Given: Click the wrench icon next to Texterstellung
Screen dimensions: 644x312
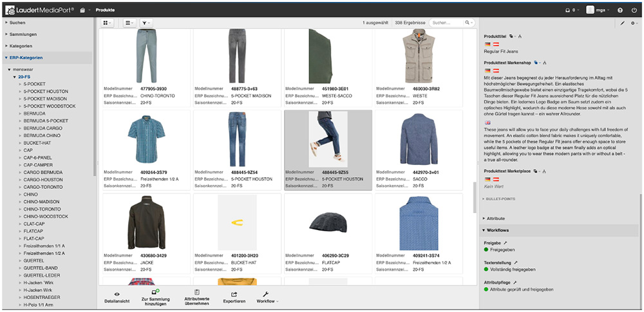Looking at the screenshot, I should (x=515, y=262).
